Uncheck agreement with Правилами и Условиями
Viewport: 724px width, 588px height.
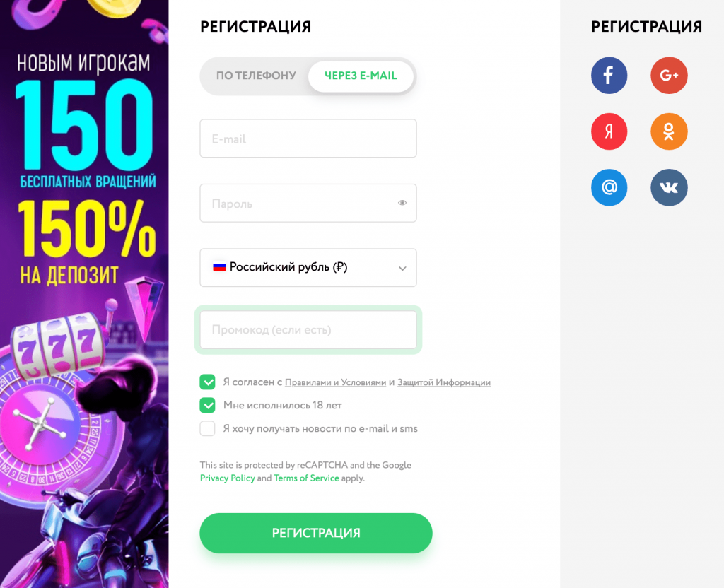click(x=207, y=381)
